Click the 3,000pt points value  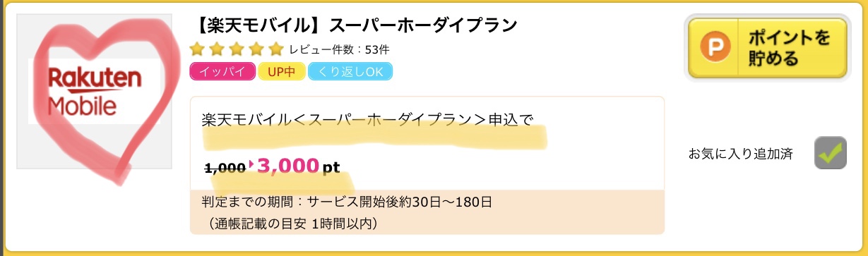[x=298, y=166]
